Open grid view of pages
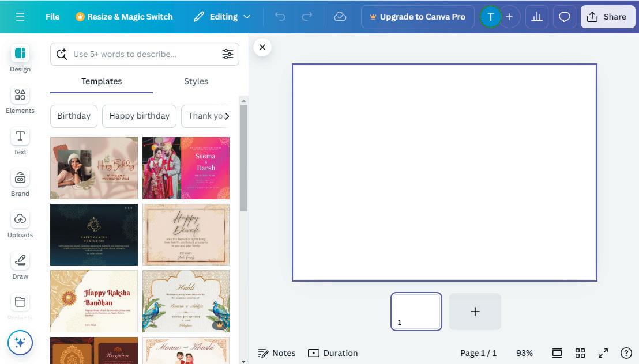The image size is (639, 364). pos(580,353)
